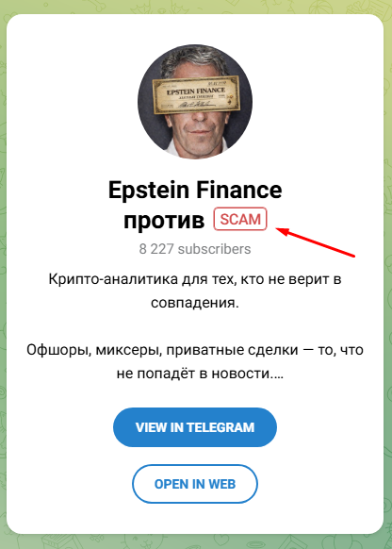Click the red SCAM badge
The height and width of the screenshot is (549, 392).
240,219
